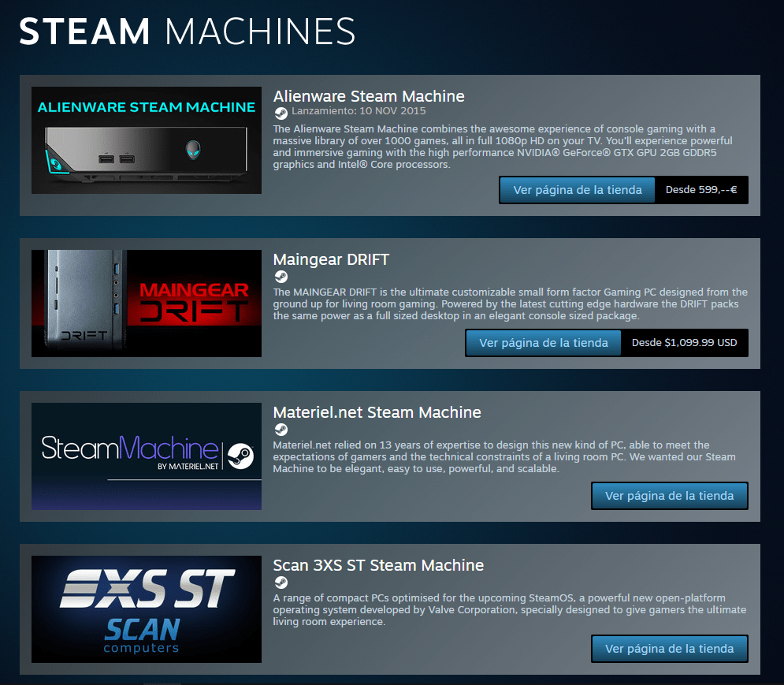Screen dimensions: 784x685
Task: Click the SteamOS icon under Materiel.net Steam Machine
Action: coord(281,430)
